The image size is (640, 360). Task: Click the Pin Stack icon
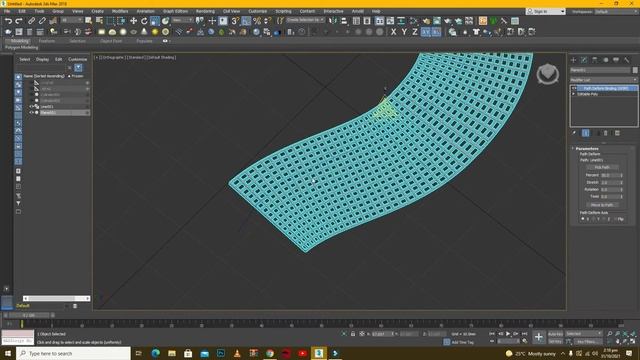click(574, 133)
